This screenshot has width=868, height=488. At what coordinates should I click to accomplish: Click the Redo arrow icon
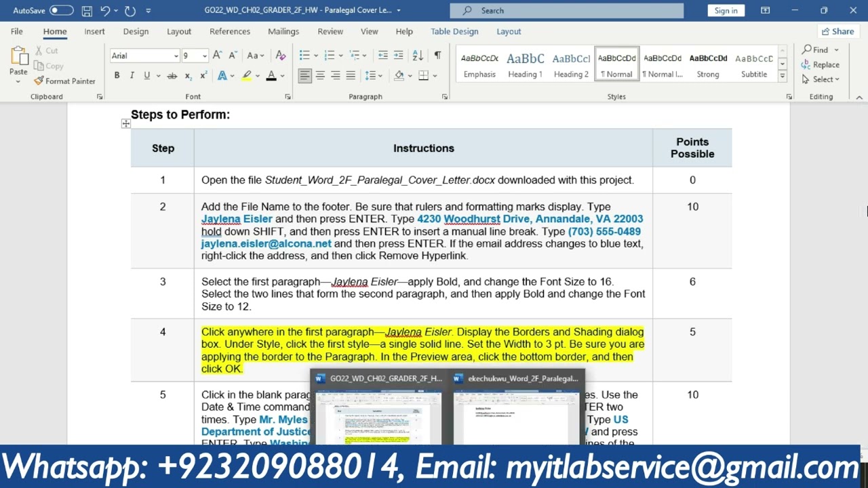point(130,11)
